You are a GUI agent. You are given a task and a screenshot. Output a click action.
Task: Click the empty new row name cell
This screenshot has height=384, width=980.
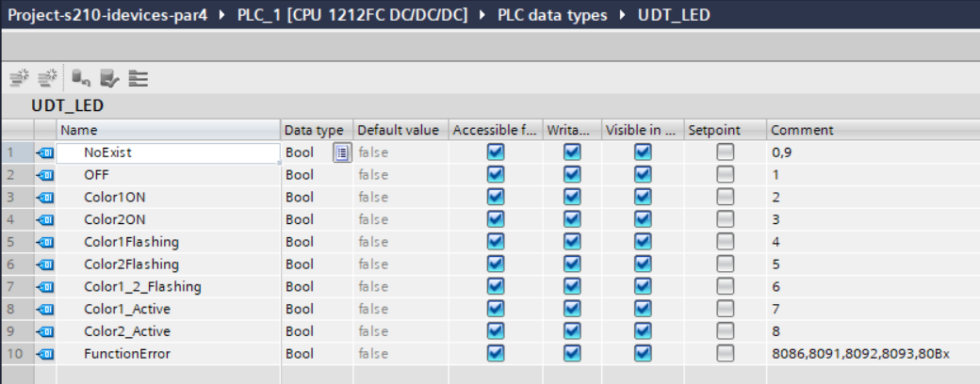point(168,375)
